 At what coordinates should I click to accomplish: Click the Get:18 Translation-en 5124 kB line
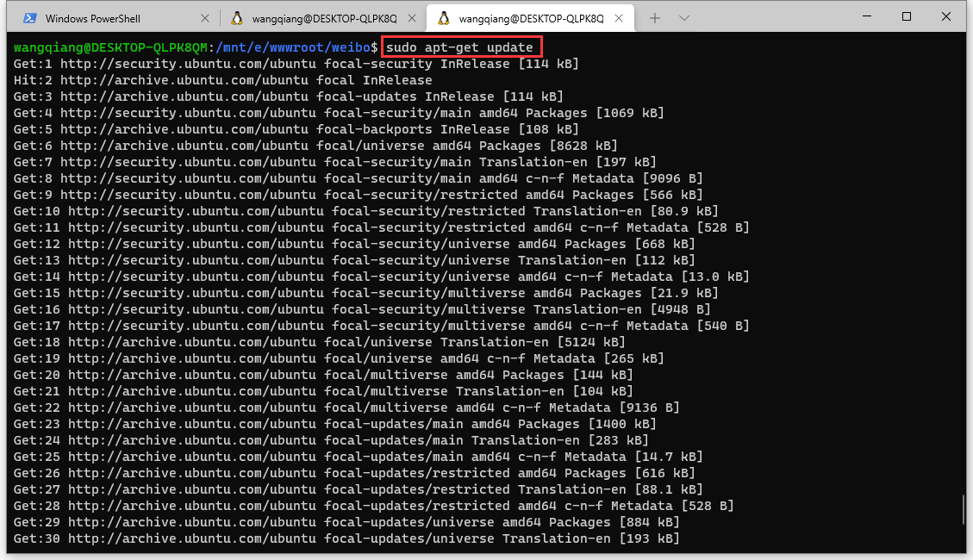pyautogui.click(x=320, y=342)
